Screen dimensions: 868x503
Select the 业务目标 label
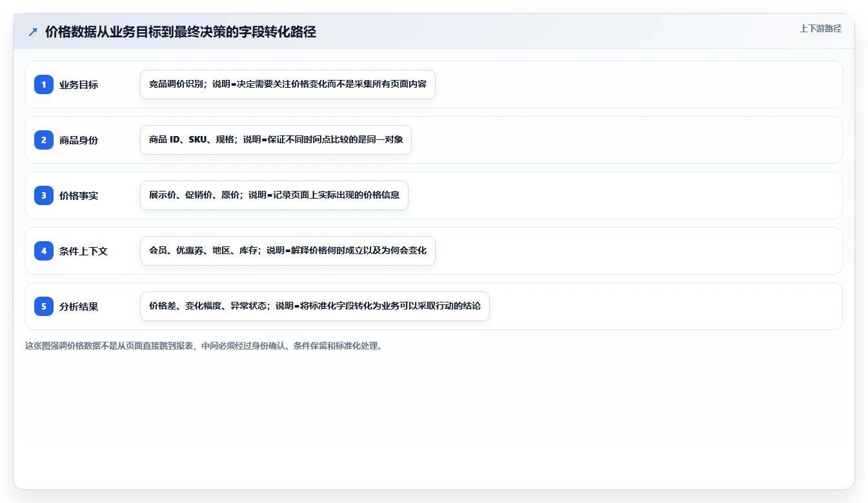[x=79, y=84]
